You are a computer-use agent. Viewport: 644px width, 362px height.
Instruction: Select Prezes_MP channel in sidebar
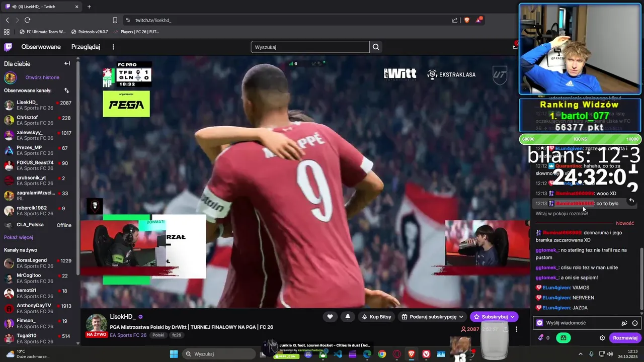point(38,150)
